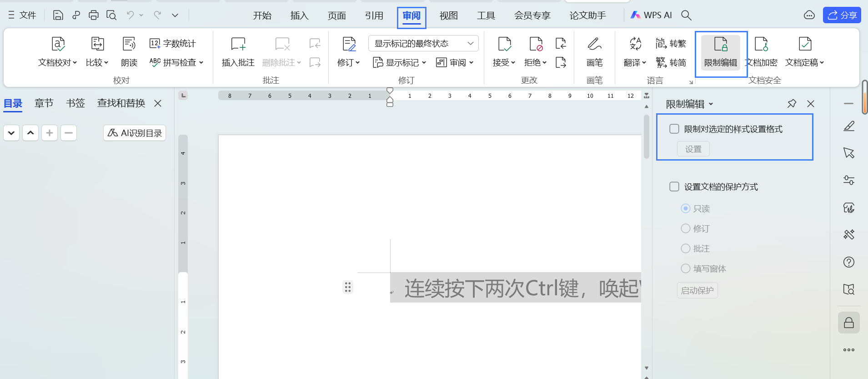Viewport: 868px width, 379px height.
Task: Click the help question mark icon in sidebar
Action: pyautogui.click(x=849, y=262)
